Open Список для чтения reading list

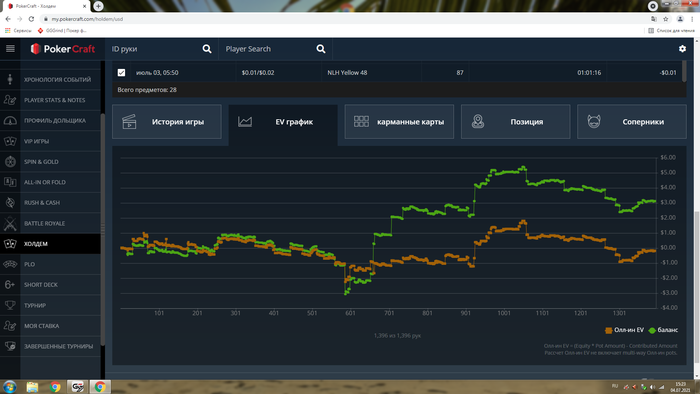coord(671,30)
